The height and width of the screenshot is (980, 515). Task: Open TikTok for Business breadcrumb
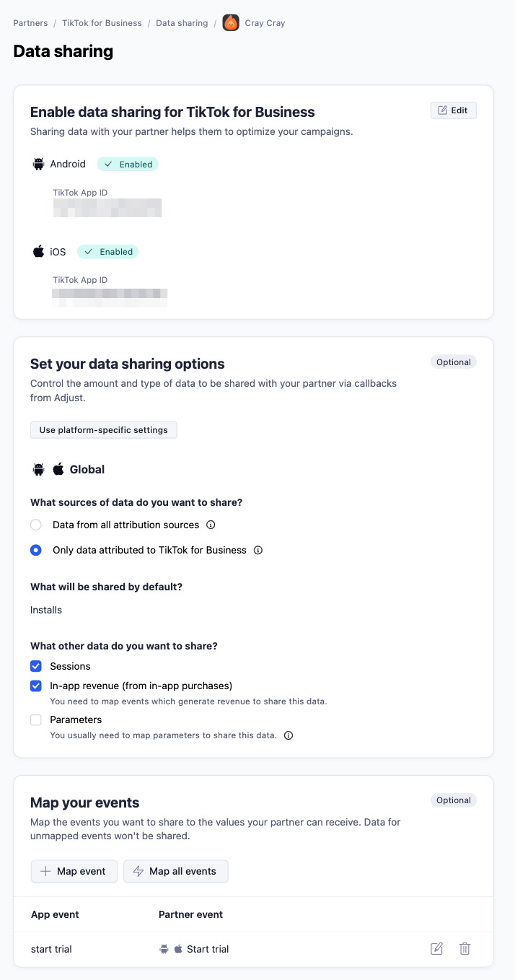coord(102,23)
